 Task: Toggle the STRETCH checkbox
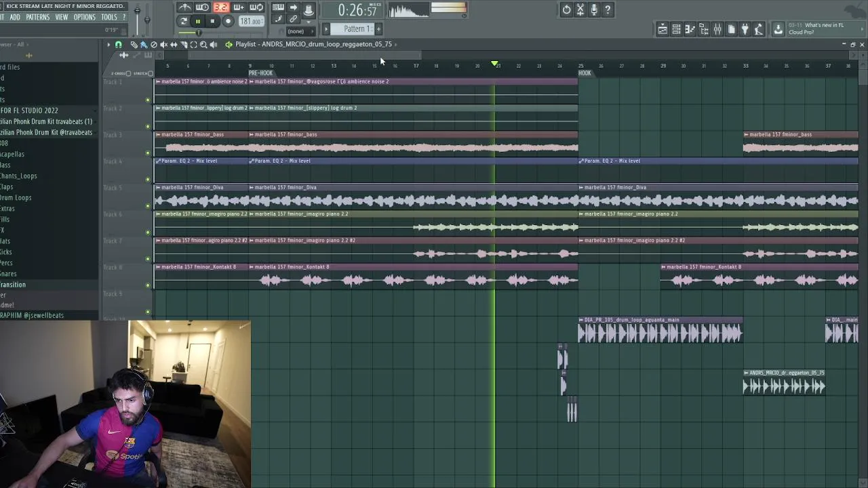pyautogui.click(x=150, y=73)
